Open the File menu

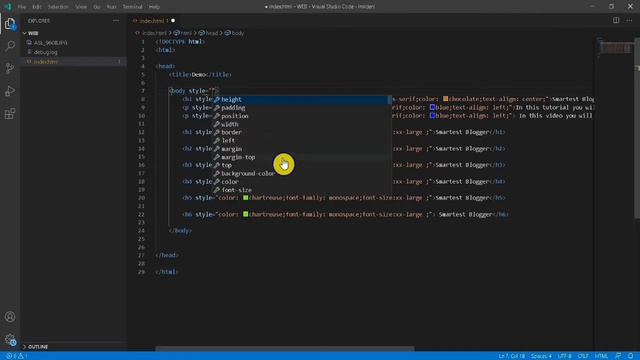pos(22,7)
